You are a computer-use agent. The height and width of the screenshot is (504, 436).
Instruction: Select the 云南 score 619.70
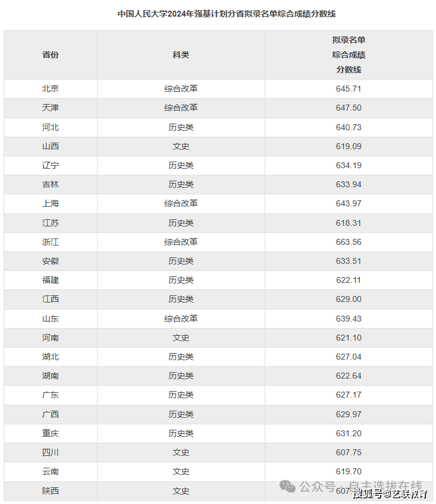coord(349,471)
